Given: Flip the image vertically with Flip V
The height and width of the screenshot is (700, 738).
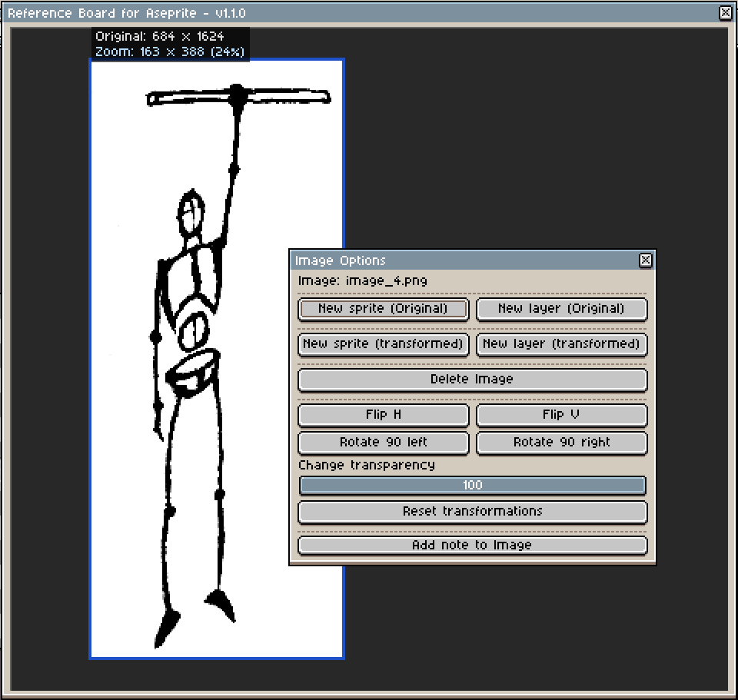Looking at the screenshot, I should tap(561, 415).
